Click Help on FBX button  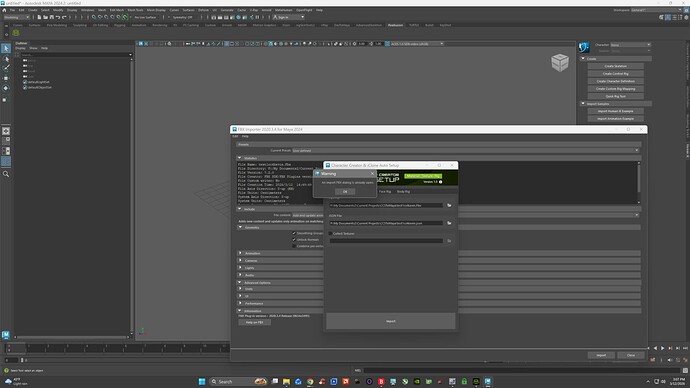click(254, 322)
